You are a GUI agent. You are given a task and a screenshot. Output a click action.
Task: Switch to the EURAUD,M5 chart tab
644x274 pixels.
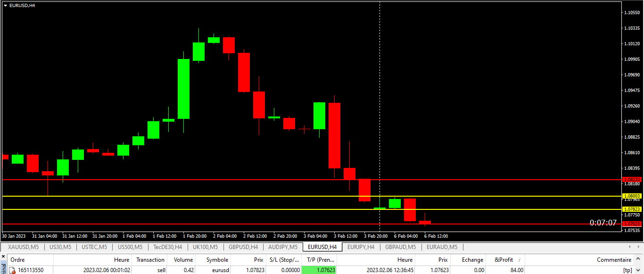(442, 247)
